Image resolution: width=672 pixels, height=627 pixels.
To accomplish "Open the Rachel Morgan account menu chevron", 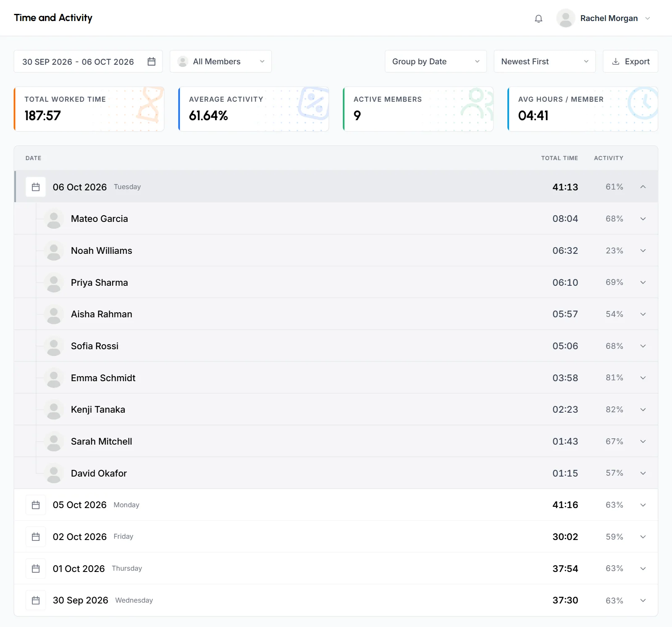I will (648, 18).
